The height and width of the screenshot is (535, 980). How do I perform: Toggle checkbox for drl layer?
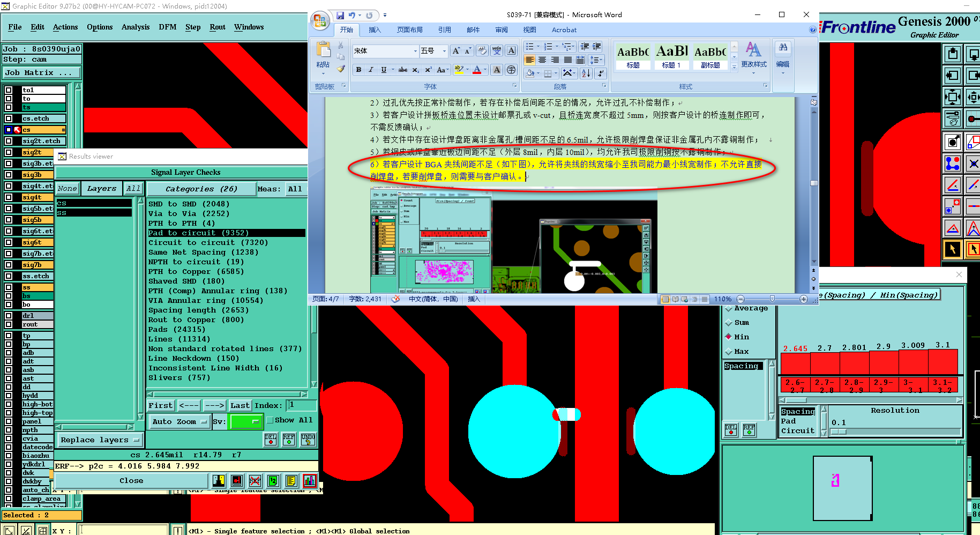click(9, 316)
